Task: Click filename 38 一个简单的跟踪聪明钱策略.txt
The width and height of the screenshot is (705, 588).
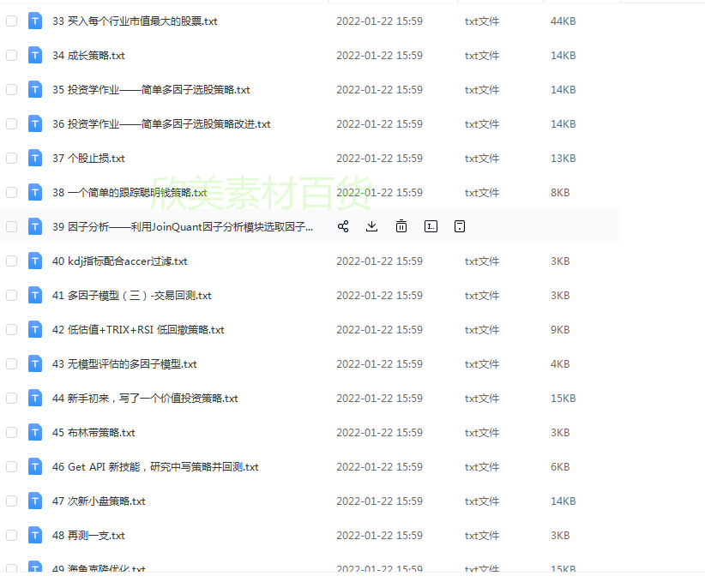Action: click(130, 192)
